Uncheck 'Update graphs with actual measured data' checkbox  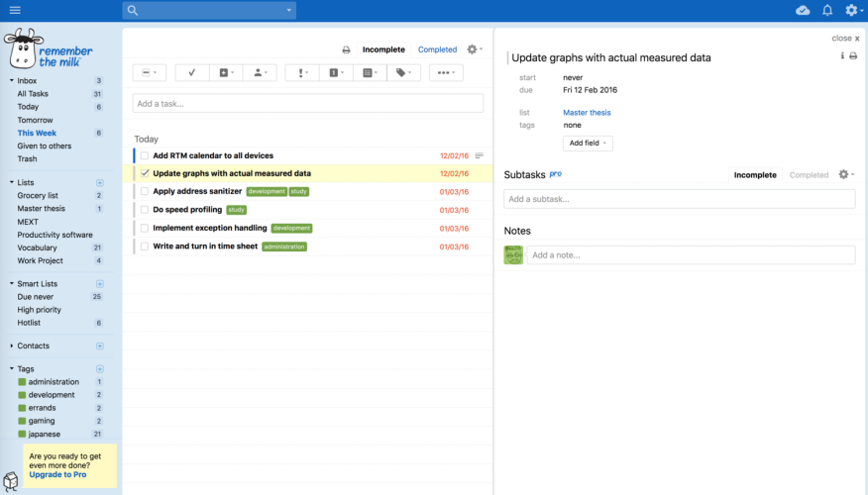pyautogui.click(x=145, y=173)
